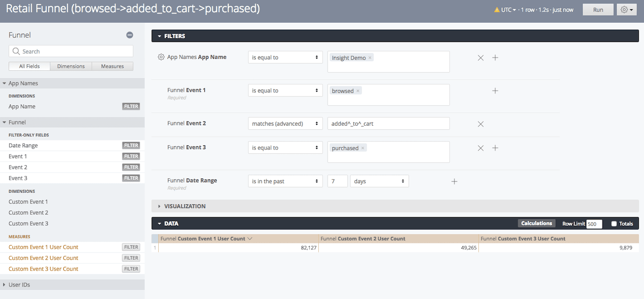Switch to the Measures tab
The width and height of the screenshot is (644, 299).
pyautogui.click(x=112, y=66)
